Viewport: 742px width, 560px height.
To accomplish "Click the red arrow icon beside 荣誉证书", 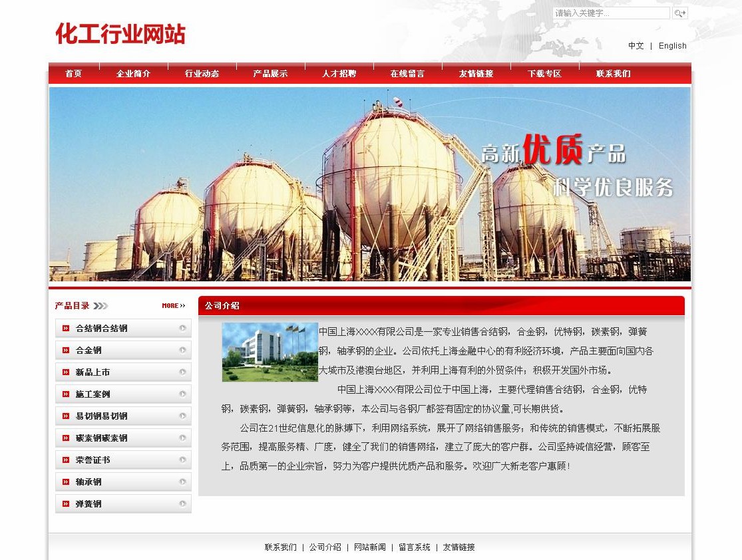I will click(66, 460).
